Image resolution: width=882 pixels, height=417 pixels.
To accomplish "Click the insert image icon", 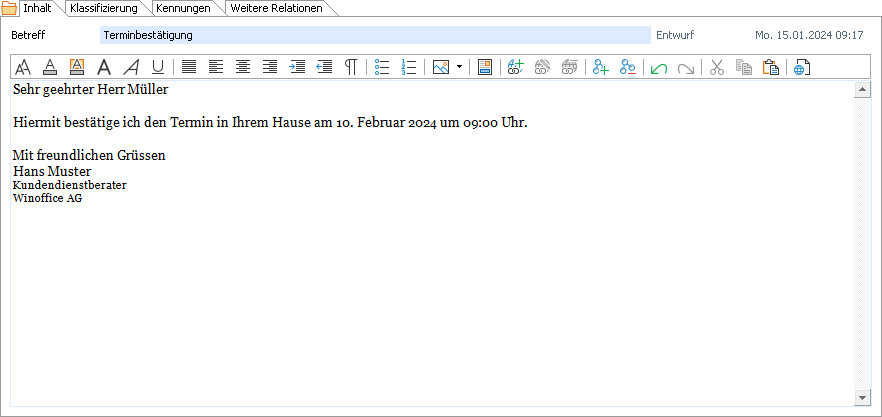I will coord(440,68).
